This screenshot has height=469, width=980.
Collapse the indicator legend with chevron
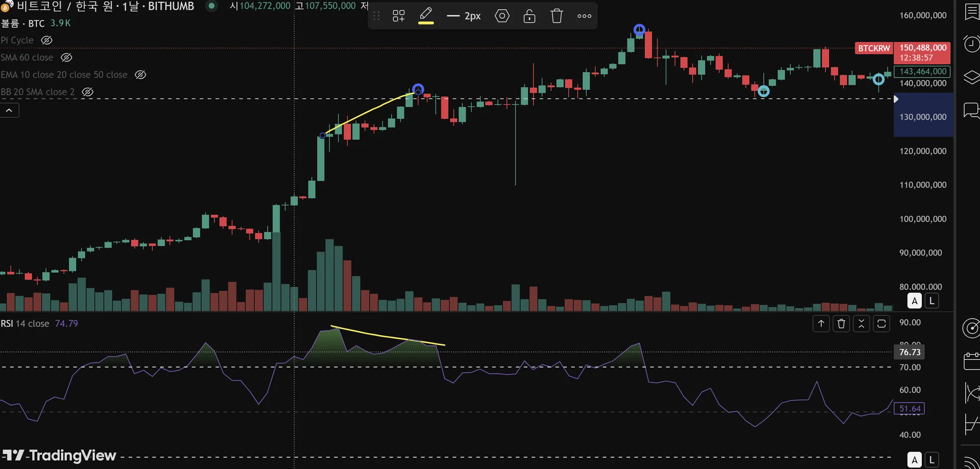(x=9, y=110)
